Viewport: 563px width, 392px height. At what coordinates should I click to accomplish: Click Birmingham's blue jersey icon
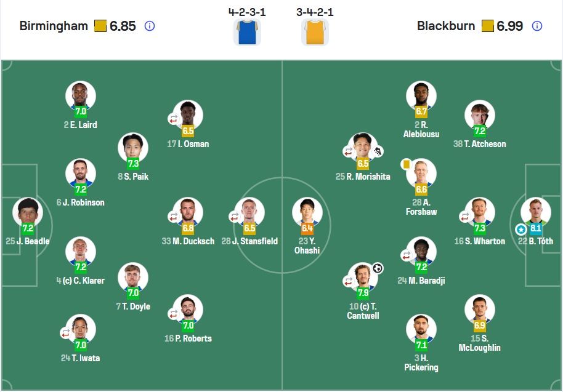(x=248, y=31)
